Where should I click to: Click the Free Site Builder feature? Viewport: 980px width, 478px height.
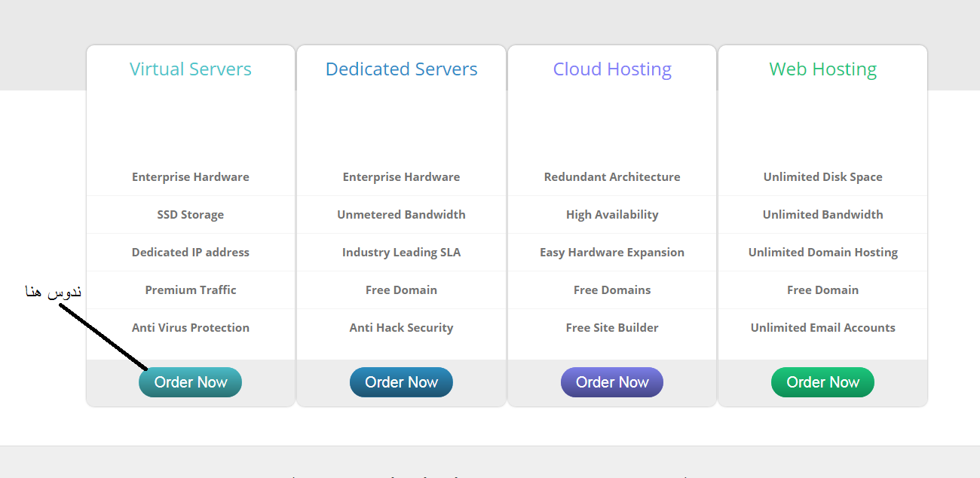coord(611,328)
